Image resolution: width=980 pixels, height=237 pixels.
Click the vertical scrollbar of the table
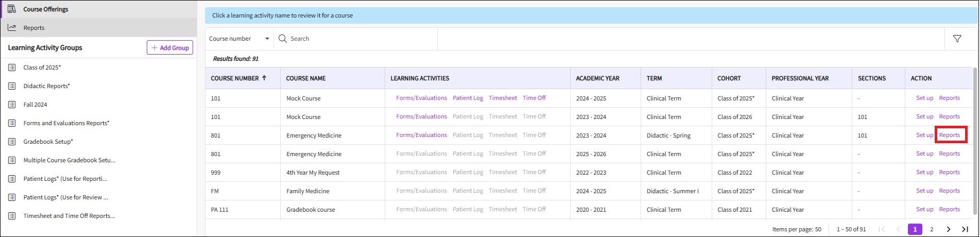(x=974, y=142)
